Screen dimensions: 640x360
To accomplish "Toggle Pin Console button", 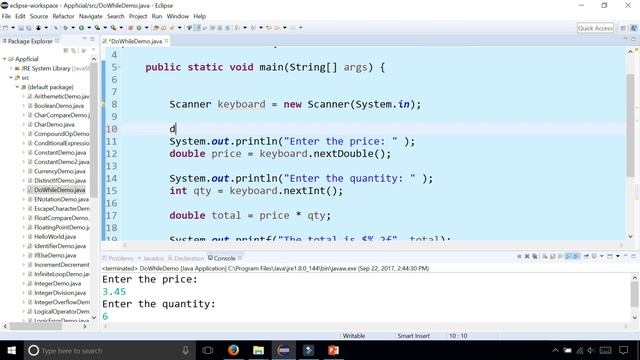I will (x=586, y=256).
